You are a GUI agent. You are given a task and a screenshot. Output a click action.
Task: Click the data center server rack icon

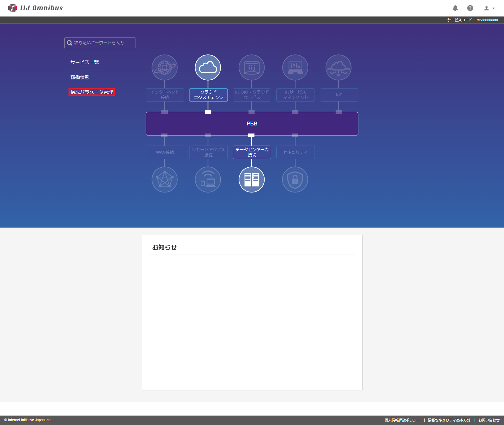252,179
